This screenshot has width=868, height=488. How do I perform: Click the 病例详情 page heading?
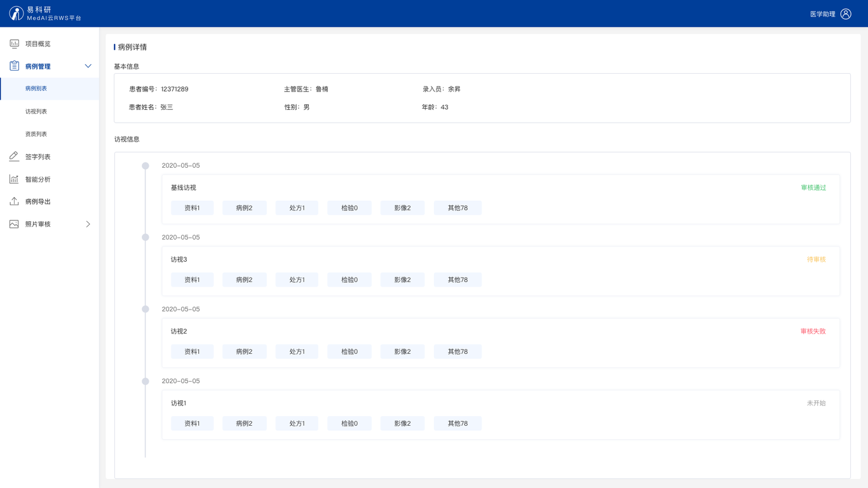click(x=132, y=47)
